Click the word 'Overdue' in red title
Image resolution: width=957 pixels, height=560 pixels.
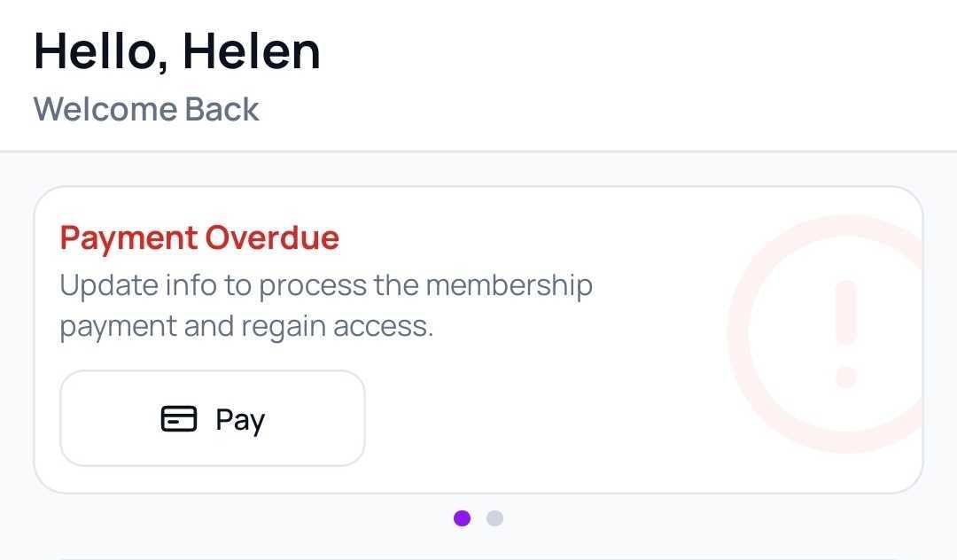point(272,238)
